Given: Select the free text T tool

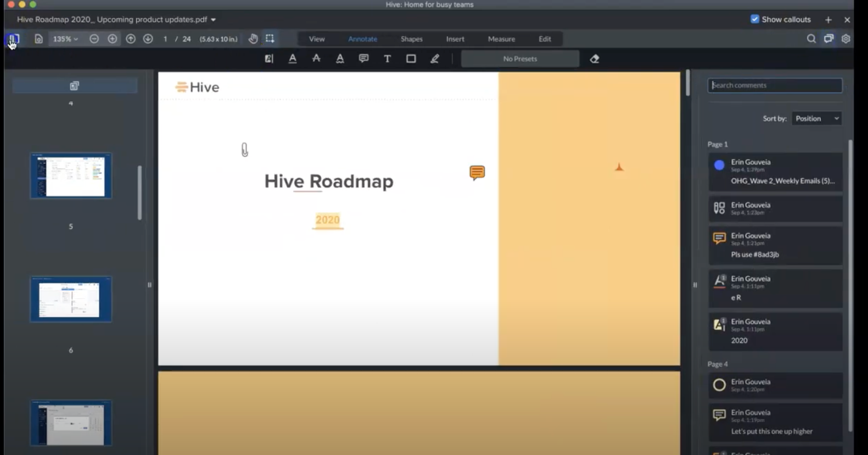Looking at the screenshot, I should coord(387,59).
